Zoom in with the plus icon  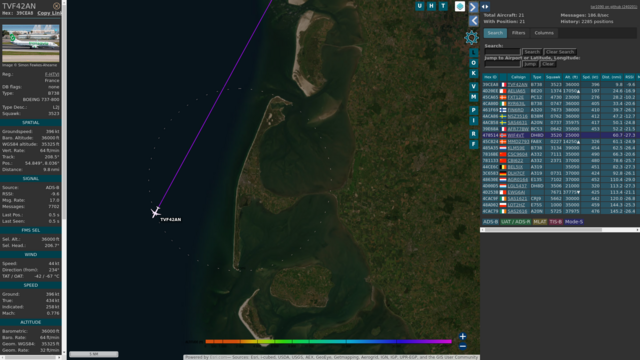[462, 336]
